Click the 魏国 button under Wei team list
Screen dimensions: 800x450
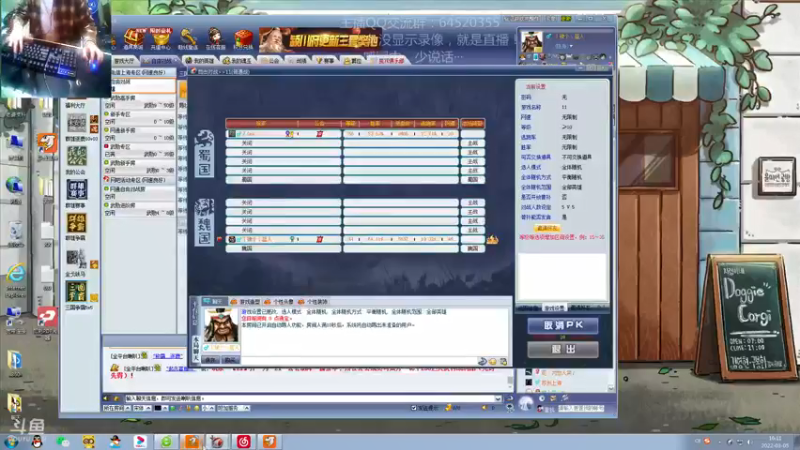pyautogui.click(x=472, y=248)
